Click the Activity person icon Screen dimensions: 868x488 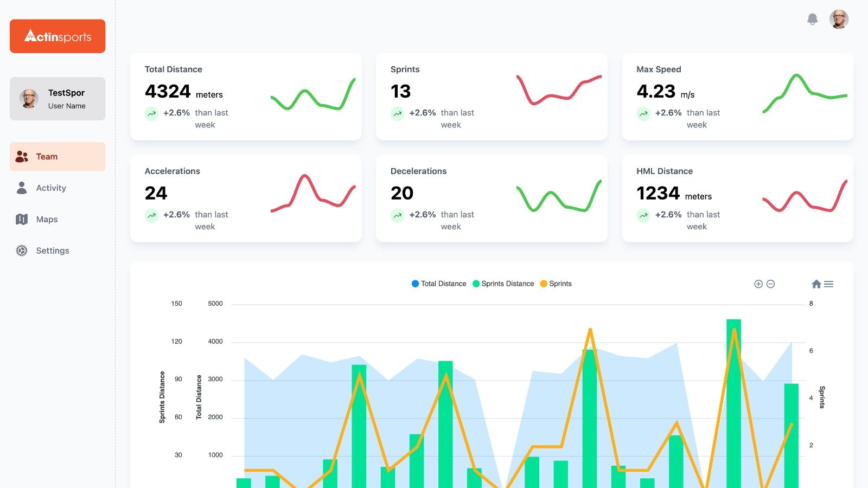coord(22,188)
